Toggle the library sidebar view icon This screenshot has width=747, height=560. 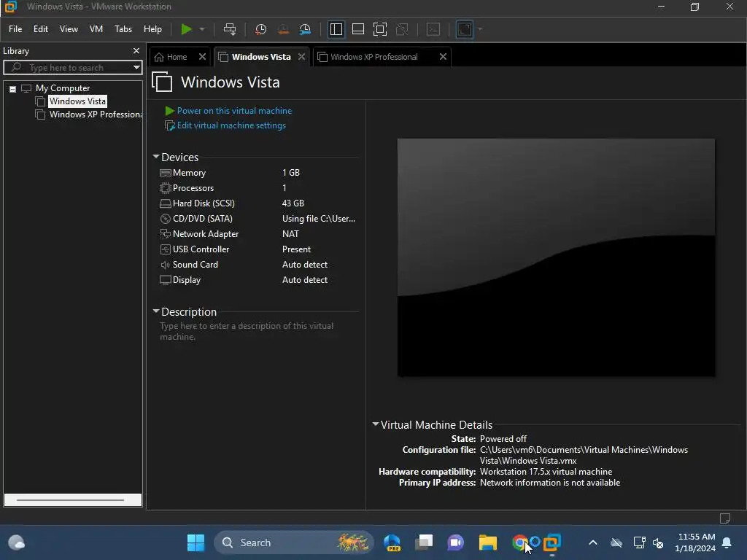[336, 29]
